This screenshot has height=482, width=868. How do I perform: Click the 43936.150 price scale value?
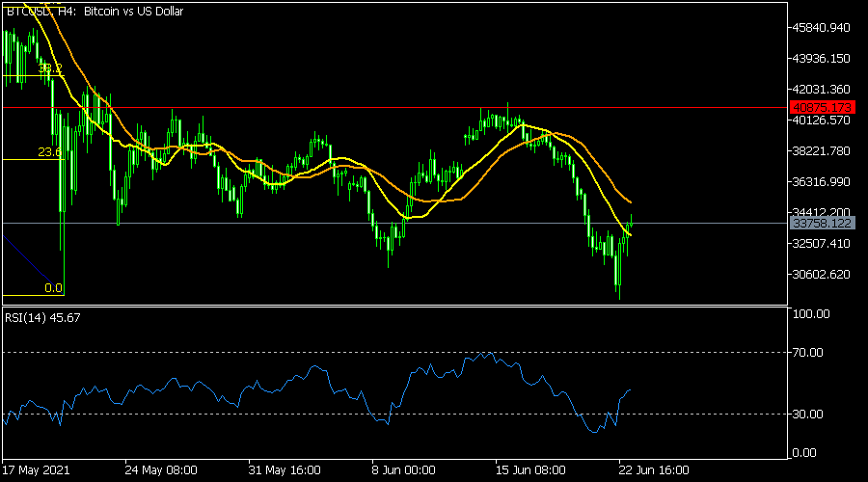[821, 59]
